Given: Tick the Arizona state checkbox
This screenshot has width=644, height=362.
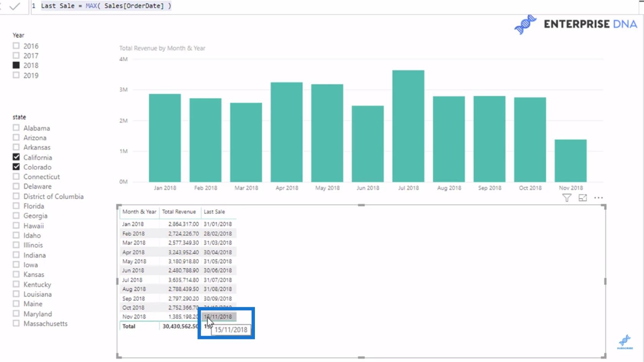Looking at the screenshot, I should tap(16, 137).
